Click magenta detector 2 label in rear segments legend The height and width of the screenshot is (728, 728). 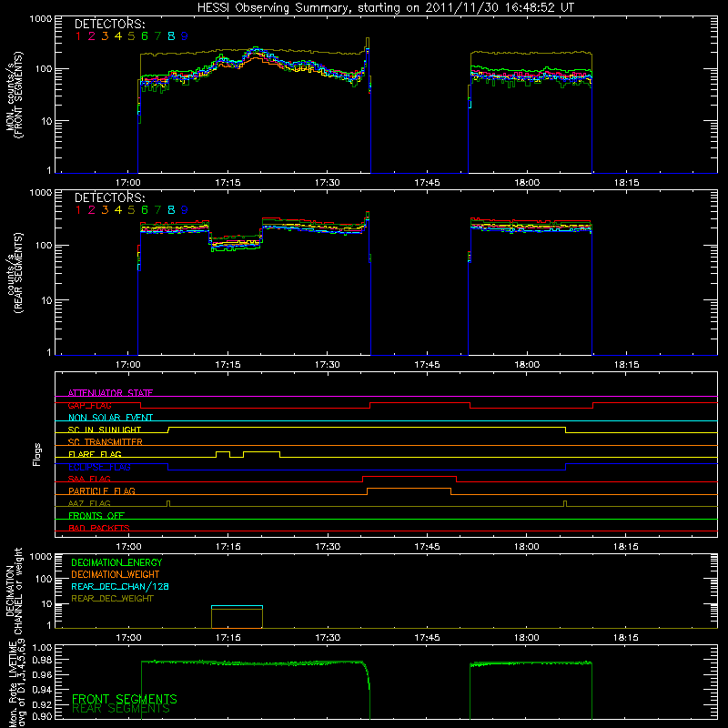[x=92, y=210]
